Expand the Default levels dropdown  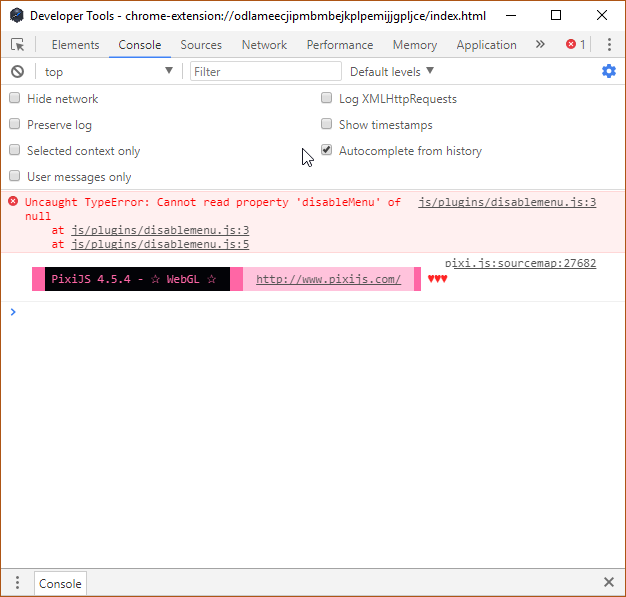[x=392, y=72]
